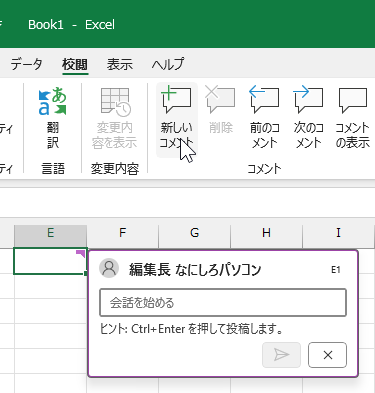Go to 次のコメント (Next Comment)
Viewport: 375px width, 393px height.
308,99
